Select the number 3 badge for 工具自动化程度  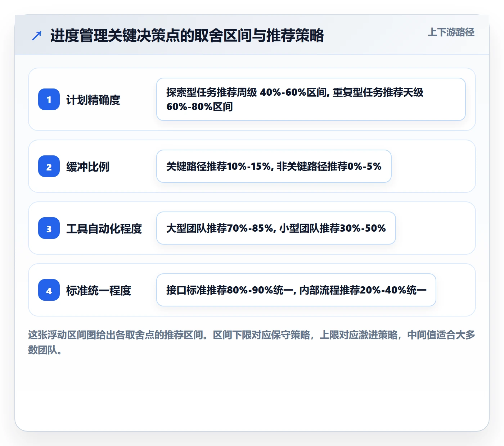(x=49, y=228)
